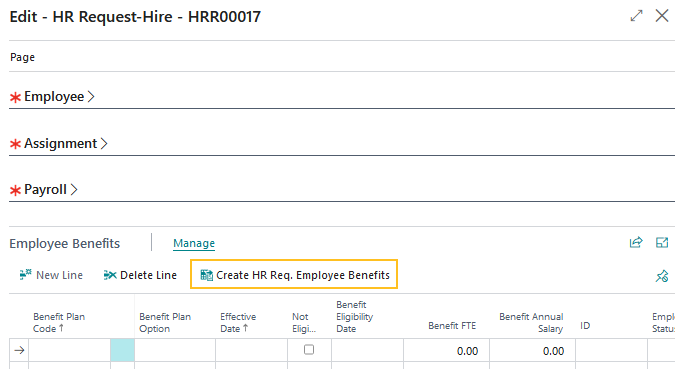The width and height of the screenshot is (678, 369).
Task: Click the share icon in Employee Benefits
Action: (x=636, y=243)
